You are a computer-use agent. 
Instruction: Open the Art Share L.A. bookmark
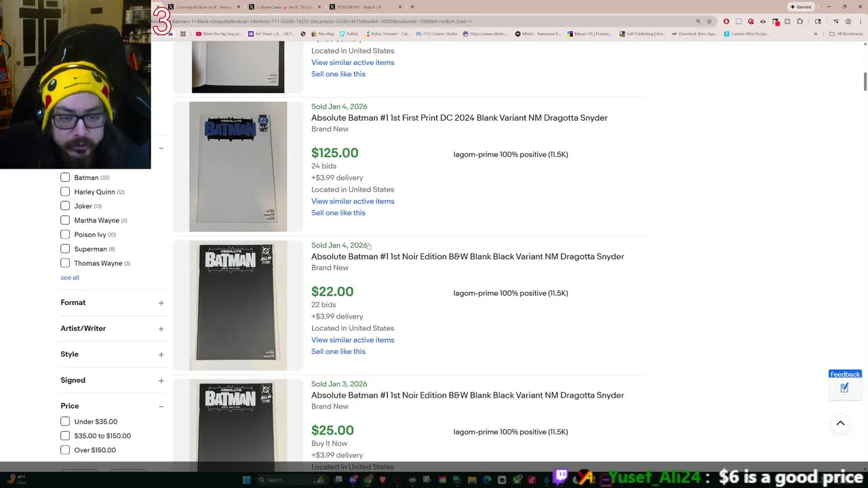[x=271, y=34]
